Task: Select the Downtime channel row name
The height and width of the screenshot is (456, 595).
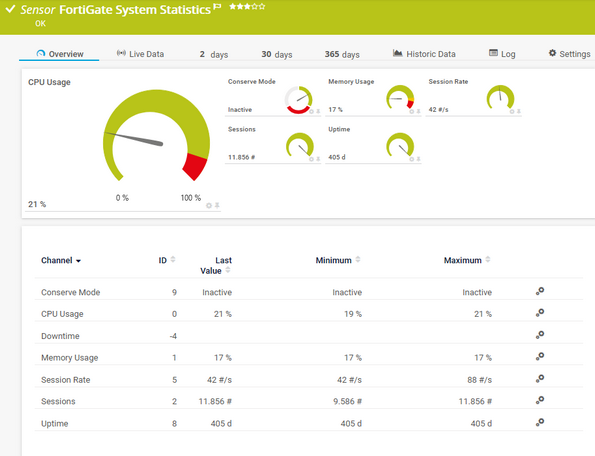Action: (x=60, y=336)
